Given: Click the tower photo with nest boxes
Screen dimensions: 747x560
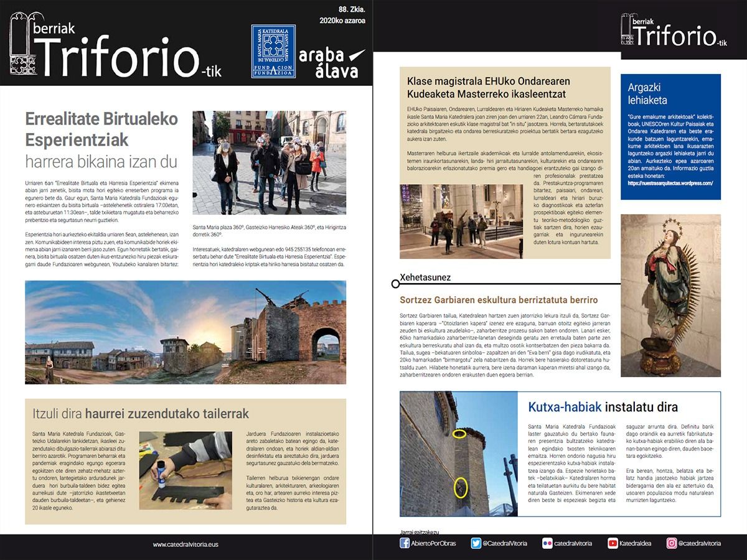Looking at the screenshot, I should click(x=459, y=454).
